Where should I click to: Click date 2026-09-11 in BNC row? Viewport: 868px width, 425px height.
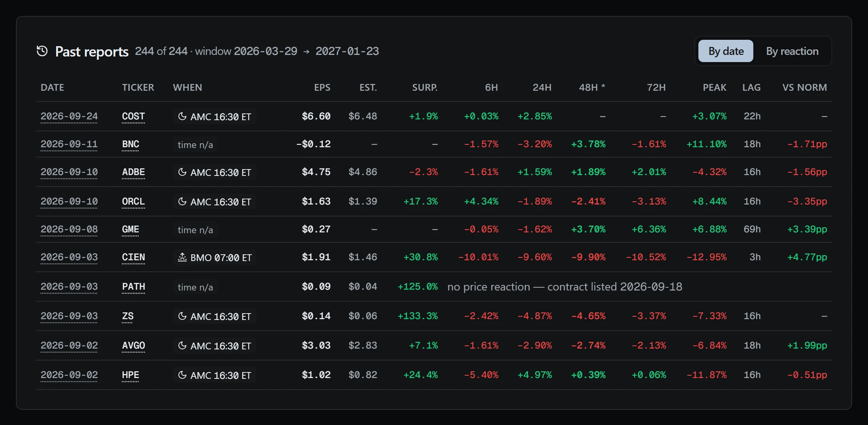point(69,144)
